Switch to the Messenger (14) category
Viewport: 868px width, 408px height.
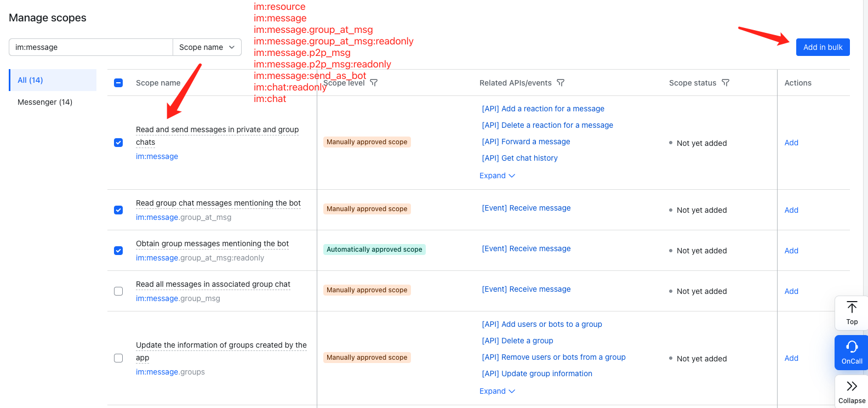45,102
